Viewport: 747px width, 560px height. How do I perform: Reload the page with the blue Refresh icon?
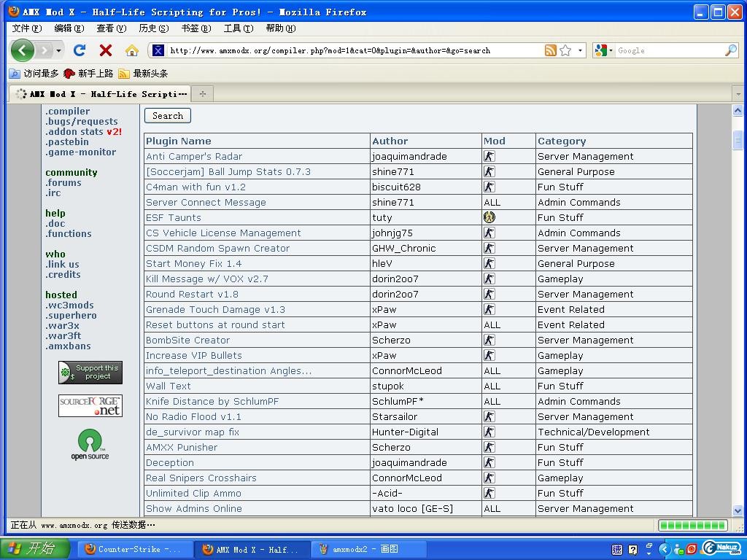(80, 50)
